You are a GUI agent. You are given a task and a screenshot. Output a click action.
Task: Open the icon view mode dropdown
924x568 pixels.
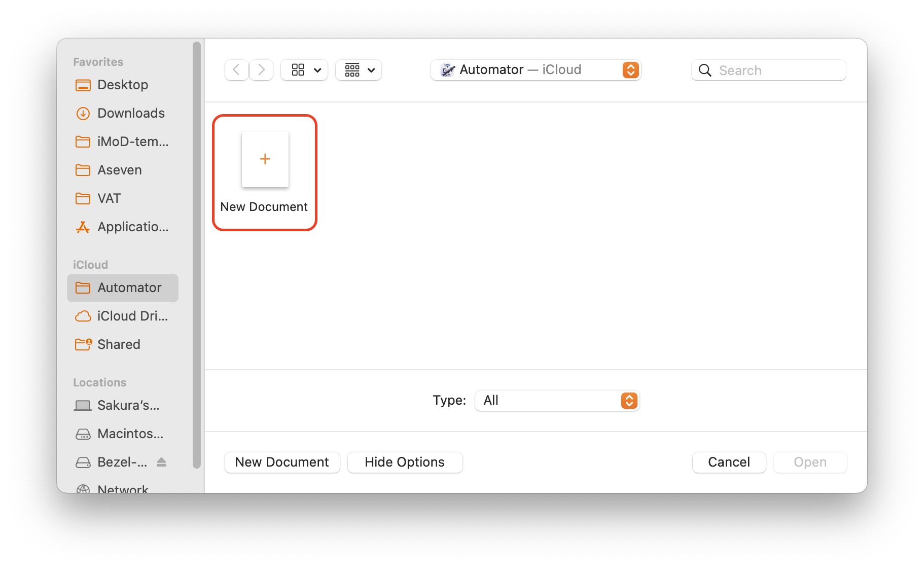coord(305,70)
